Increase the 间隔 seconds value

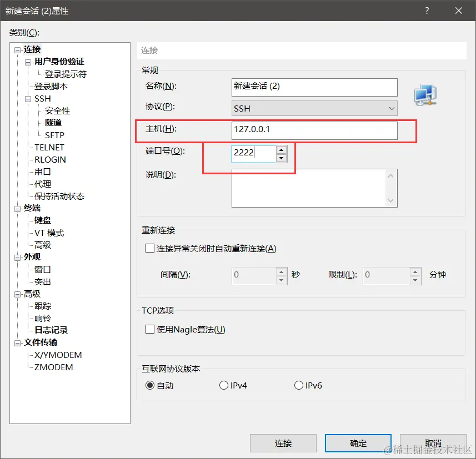(282, 272)
